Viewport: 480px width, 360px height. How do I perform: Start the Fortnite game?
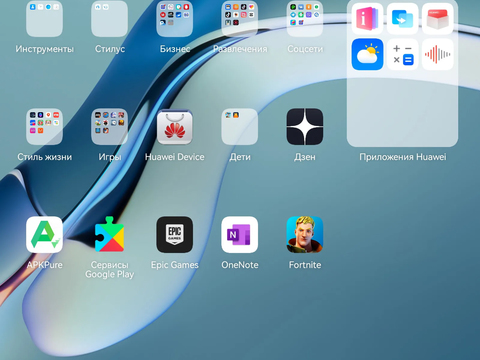[305, 235]
